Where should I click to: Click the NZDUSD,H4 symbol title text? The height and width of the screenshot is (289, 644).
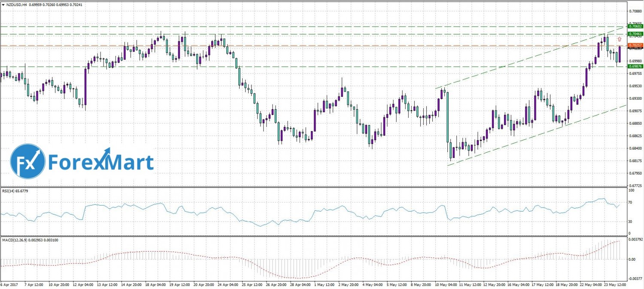pyautogui.click(x=19, y=4)
